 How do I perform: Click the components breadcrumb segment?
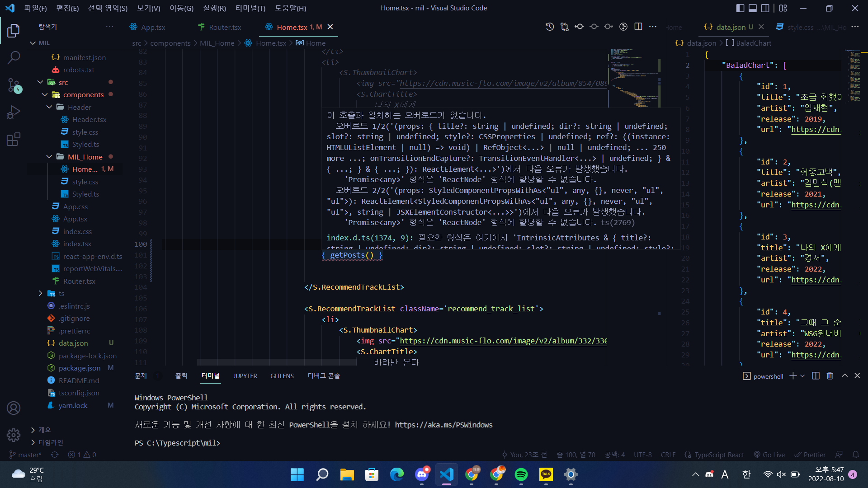170,43
